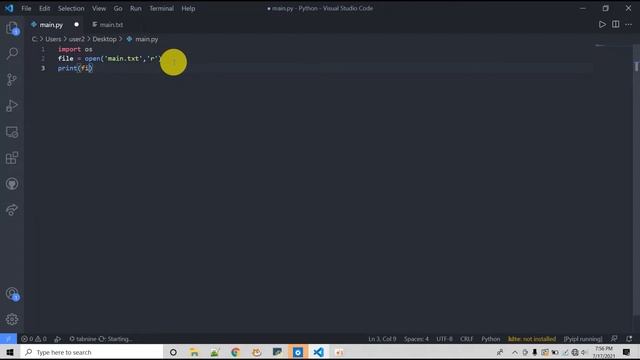Expand the user2 breadcrumb segment

77,39
